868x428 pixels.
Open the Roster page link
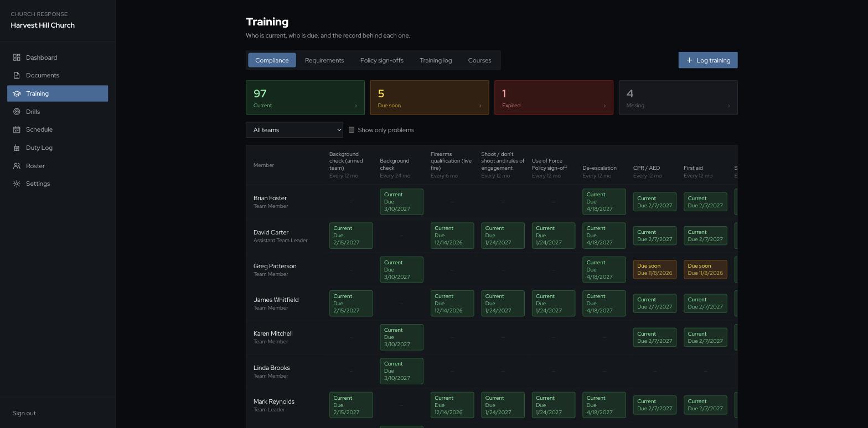pyautogui.click(x=58, y=166)
